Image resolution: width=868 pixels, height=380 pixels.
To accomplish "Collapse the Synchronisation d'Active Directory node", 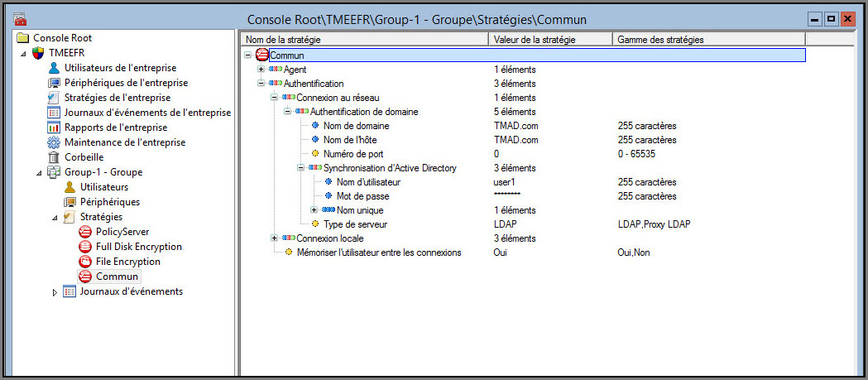I will pos(301,168).
